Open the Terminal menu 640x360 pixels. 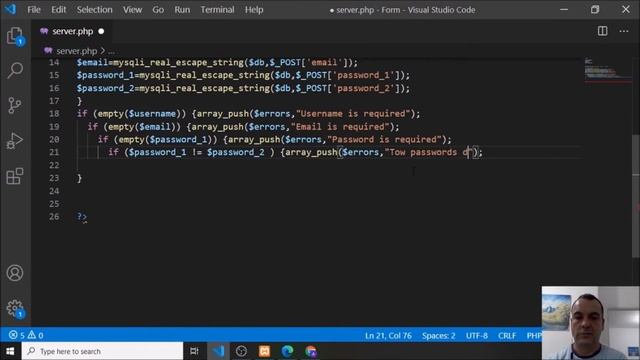click(217, 9)
